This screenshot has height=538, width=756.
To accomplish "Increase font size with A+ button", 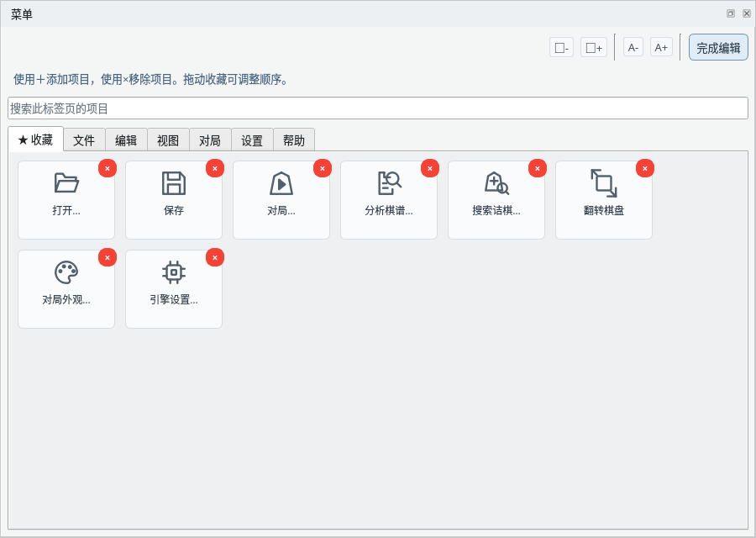I will click(x=661, y=47).
